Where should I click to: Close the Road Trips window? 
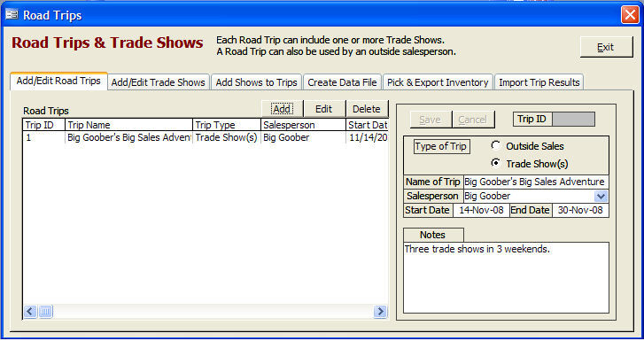point(630,15)
